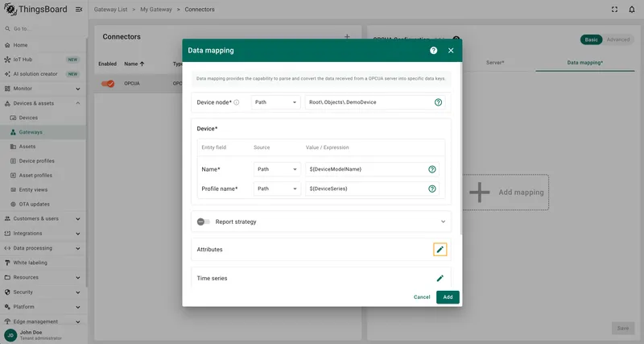
Task: Click the Asset profiles icon
Action: coord(13,176)
